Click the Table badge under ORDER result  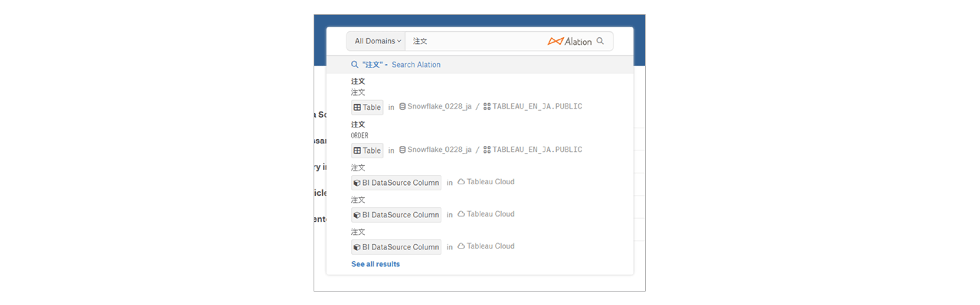point(367,150)
